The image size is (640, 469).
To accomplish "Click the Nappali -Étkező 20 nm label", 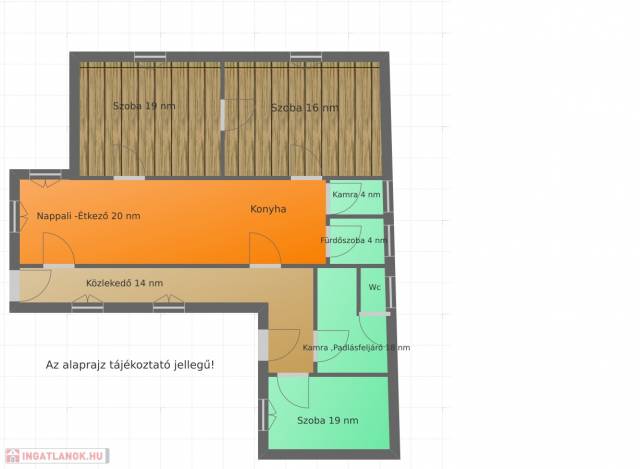I will coord(88,215).
